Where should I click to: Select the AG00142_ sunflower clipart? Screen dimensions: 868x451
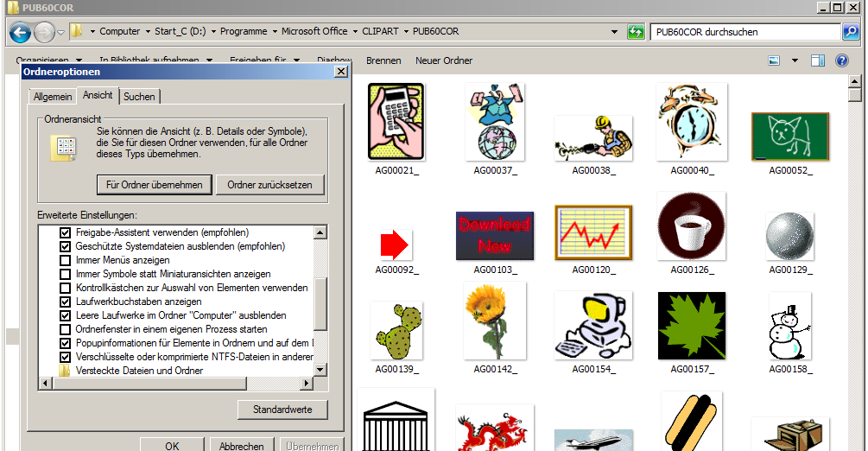click(495, 321)
